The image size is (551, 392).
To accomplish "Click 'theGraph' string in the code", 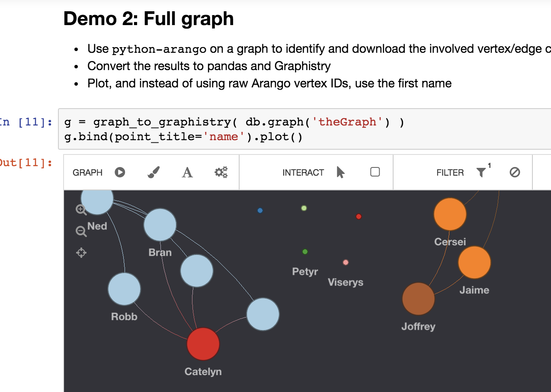I will pos(347,122).
